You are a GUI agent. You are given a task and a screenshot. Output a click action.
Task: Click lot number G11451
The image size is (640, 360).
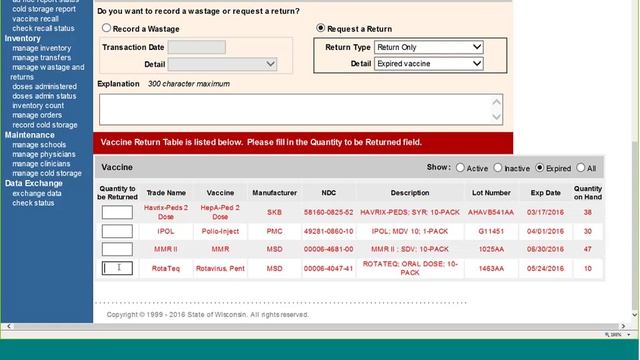pos(491,231)
